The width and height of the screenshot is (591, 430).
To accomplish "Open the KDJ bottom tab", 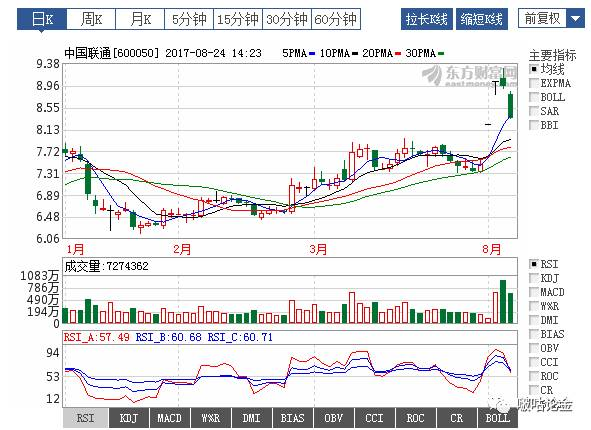I will pyautogui.click(x=129, y=418).
